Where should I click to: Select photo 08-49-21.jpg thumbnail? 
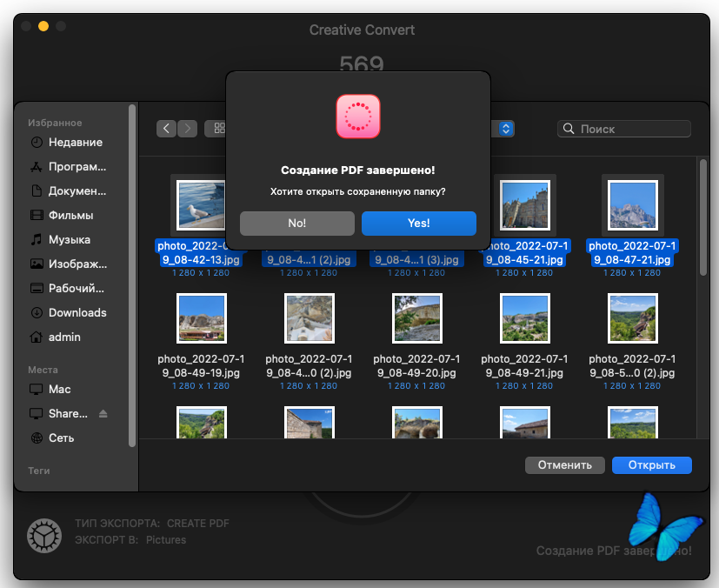point(525,318)
